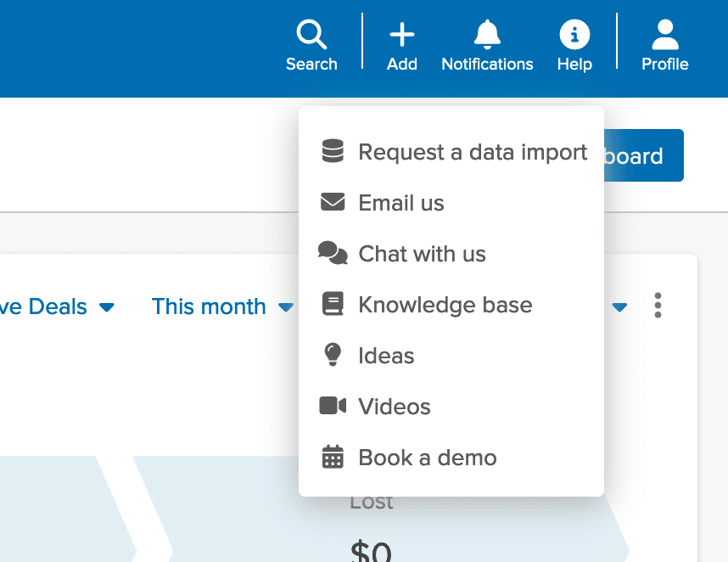728x562 pixels.
Task: Open the dropdown arrow beside the three-dot menu
Action: [620, 307]
